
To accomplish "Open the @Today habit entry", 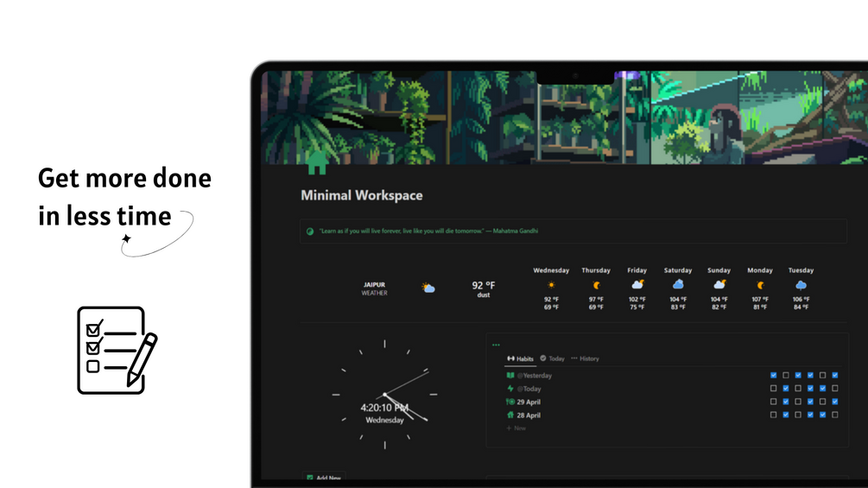I will coord(529,389).
